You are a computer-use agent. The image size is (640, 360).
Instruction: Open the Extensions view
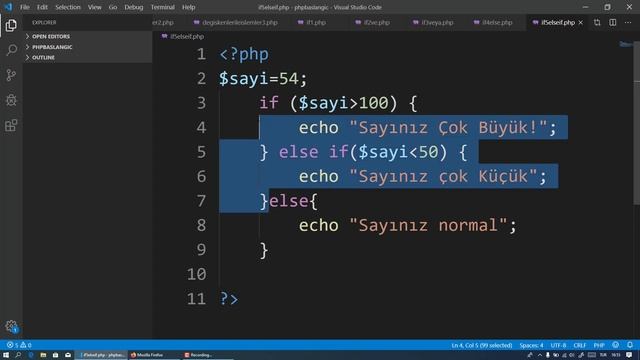pyautogui.click(x=11, y=125)
